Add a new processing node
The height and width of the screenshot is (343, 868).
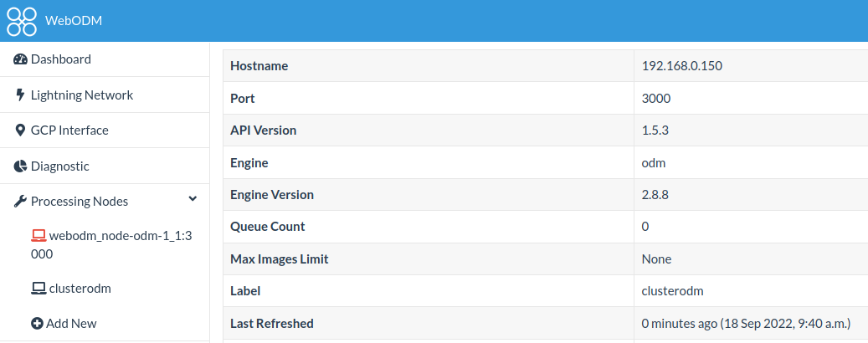[71, 324]
